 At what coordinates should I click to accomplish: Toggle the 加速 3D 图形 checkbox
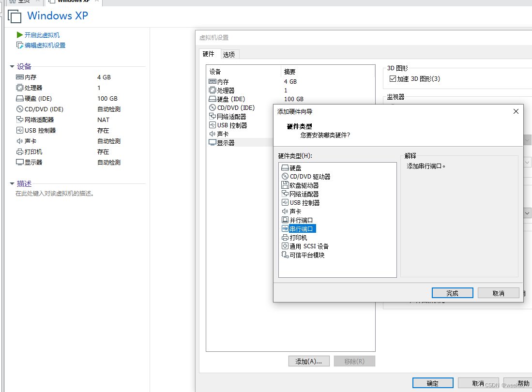393,79
